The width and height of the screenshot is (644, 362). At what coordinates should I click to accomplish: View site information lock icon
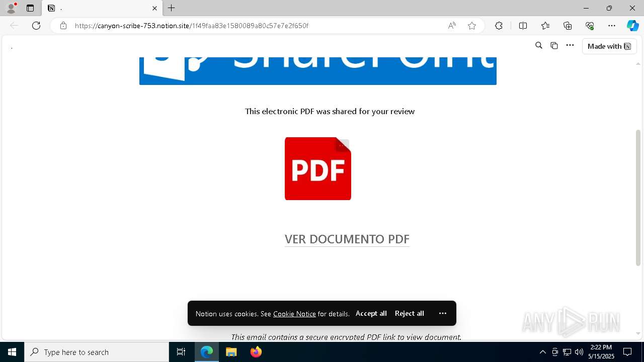click(63, 26)
